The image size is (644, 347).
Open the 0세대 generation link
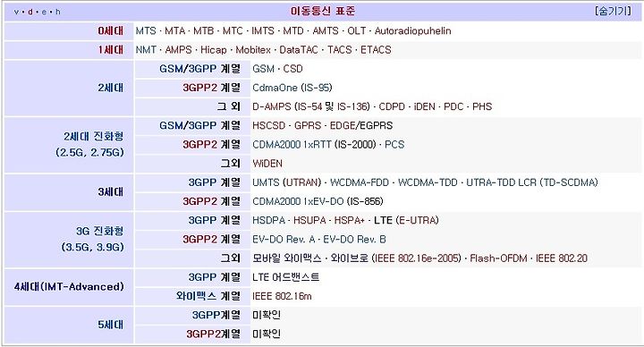coord(111,30)
